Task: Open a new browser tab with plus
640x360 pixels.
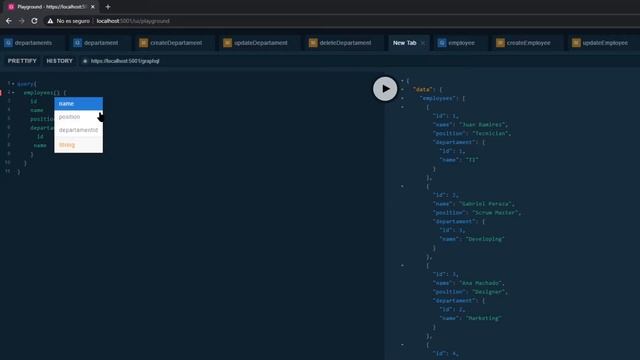Action: tap(108, 7)
